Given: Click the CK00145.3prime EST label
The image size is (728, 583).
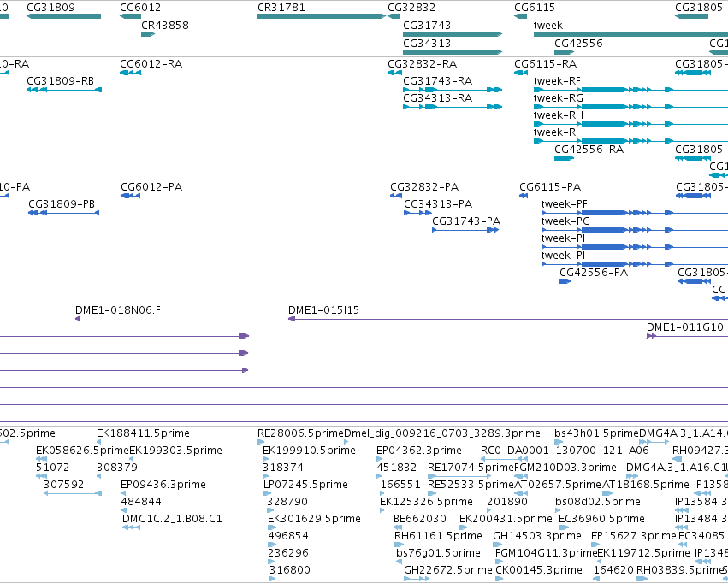Looking at the screenshot, I should point(539,569).
